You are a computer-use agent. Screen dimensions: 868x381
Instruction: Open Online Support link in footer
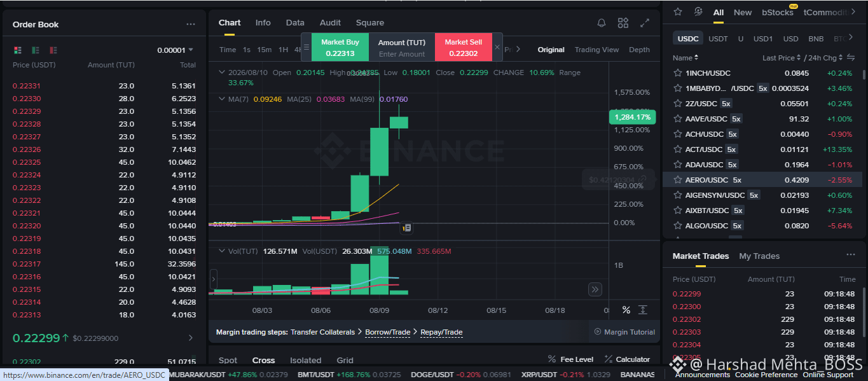point(828,375)
